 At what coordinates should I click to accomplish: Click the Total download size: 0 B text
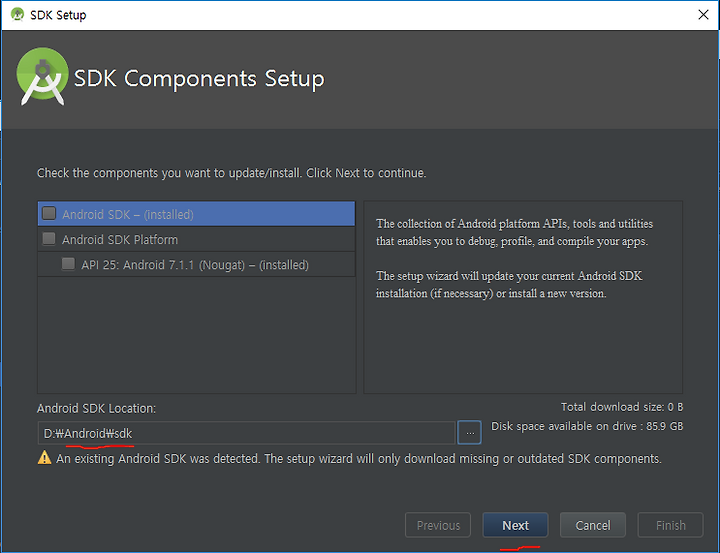tap(622, 407)
